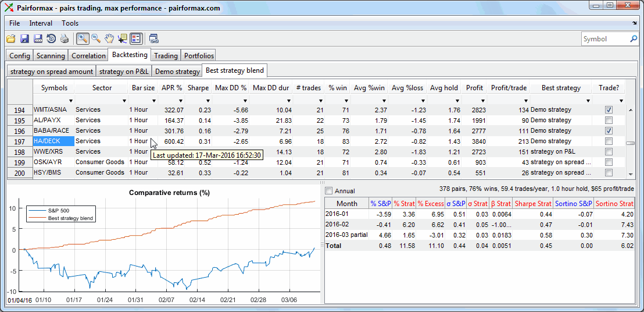
Task: Open the strategy on spread amount tab
Action: [x=52, y=71]
